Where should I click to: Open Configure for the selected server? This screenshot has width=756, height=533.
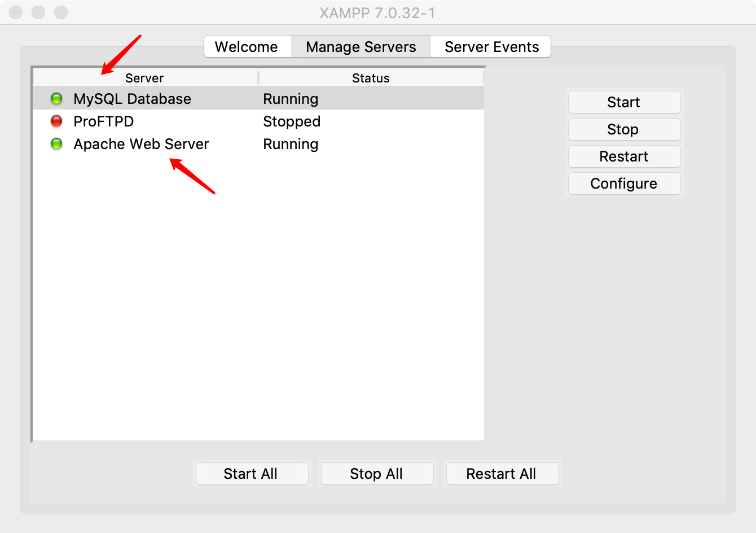tap(624, 184)
